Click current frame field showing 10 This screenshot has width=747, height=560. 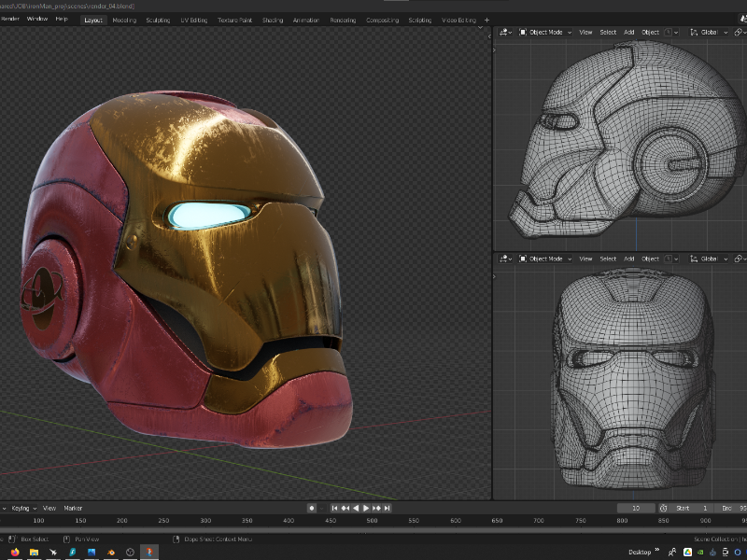point(636,508)
